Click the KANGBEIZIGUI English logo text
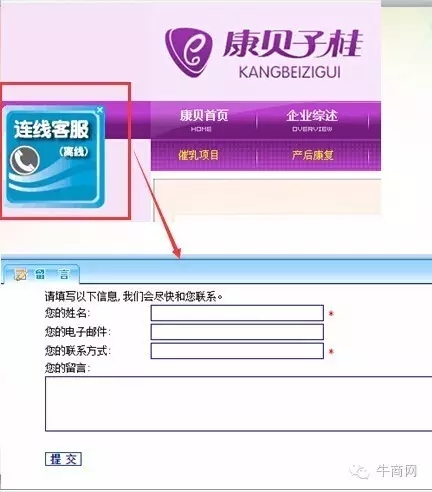 290,72
